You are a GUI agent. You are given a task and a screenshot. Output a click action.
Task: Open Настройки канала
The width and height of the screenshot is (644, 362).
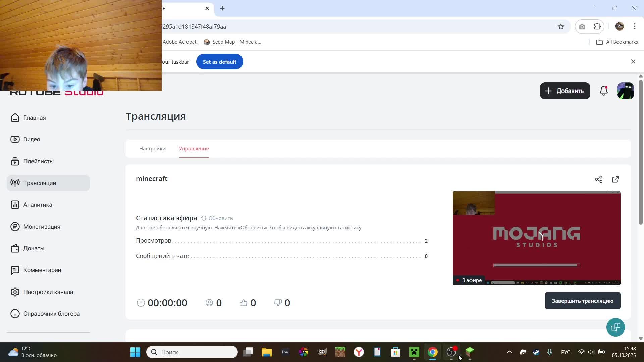[x=48, y=292]
